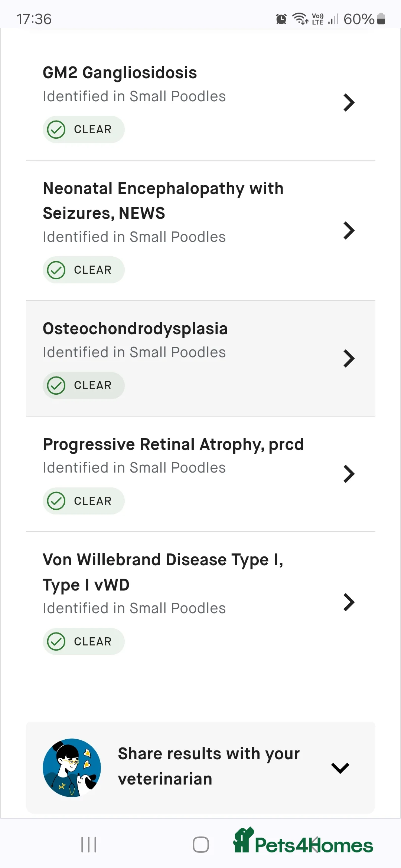The width and height of the screenshot is (401, 868).
Task: Open Neonatal Encephalopathy details chevron
Action: click(349, 231)
